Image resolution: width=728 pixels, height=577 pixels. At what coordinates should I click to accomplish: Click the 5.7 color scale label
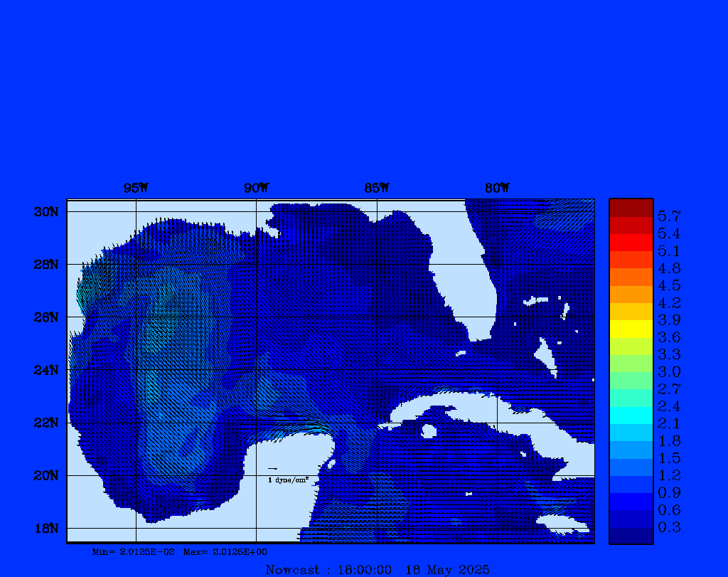click(669, 216)
